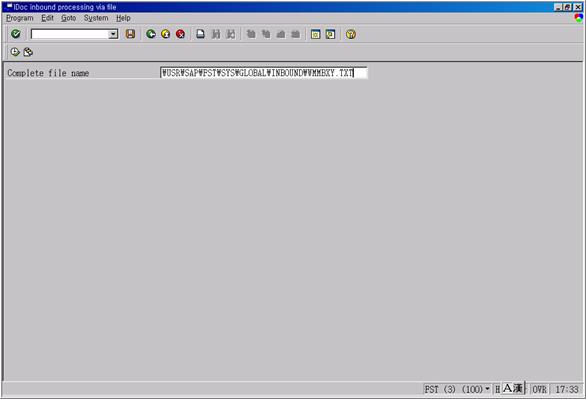Click the green Back arrow icon
This screenshot has width=586, height=399.
151,34
